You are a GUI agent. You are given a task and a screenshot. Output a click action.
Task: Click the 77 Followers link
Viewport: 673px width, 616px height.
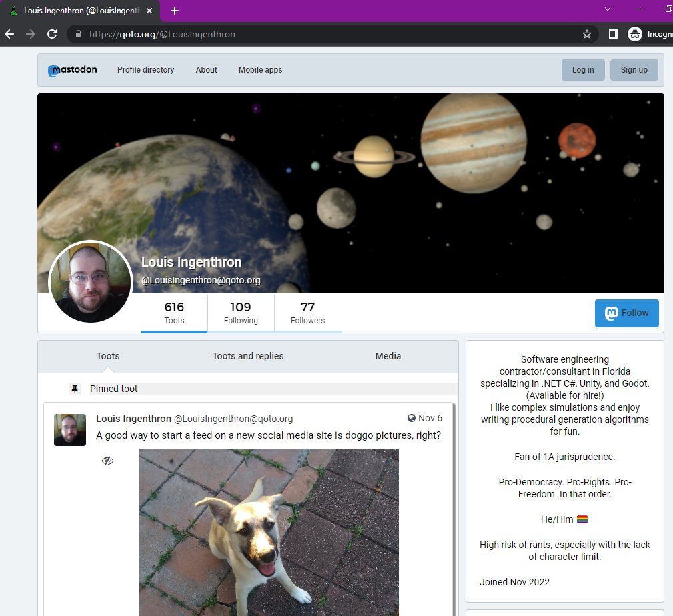[x=307, y=313]
